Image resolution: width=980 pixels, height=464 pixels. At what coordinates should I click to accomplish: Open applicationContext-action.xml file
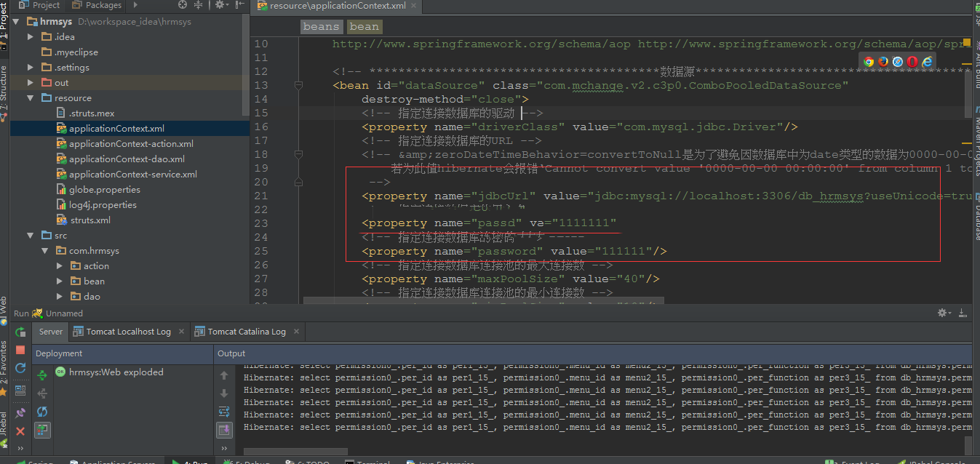[x=125, y=144]
